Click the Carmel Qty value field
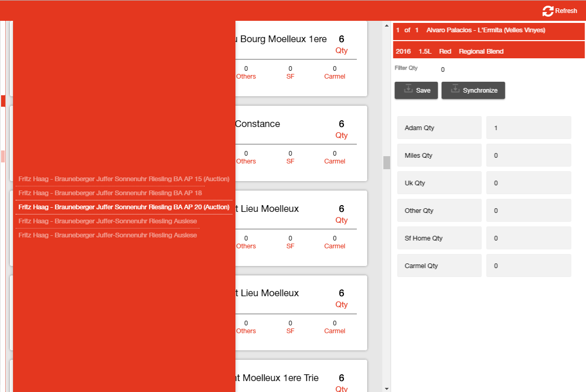This screenshot has width=586, height=392. pos(529,266)
